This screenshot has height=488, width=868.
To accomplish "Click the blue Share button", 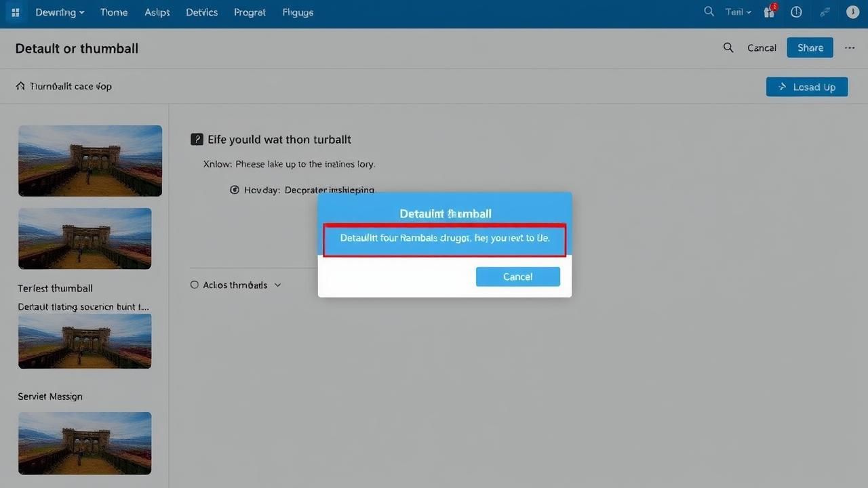I will [x=810, y=47].
